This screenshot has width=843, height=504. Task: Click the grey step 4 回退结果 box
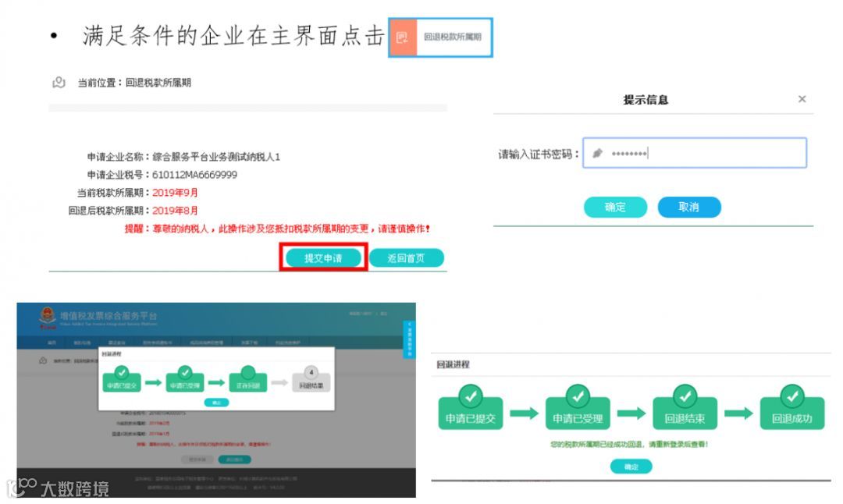pos(311,380)
